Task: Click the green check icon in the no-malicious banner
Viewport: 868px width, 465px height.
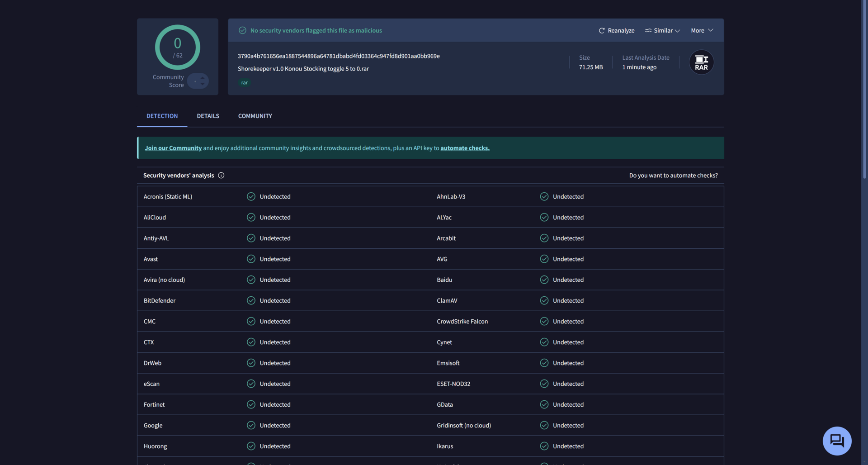Action: [242, 30]
